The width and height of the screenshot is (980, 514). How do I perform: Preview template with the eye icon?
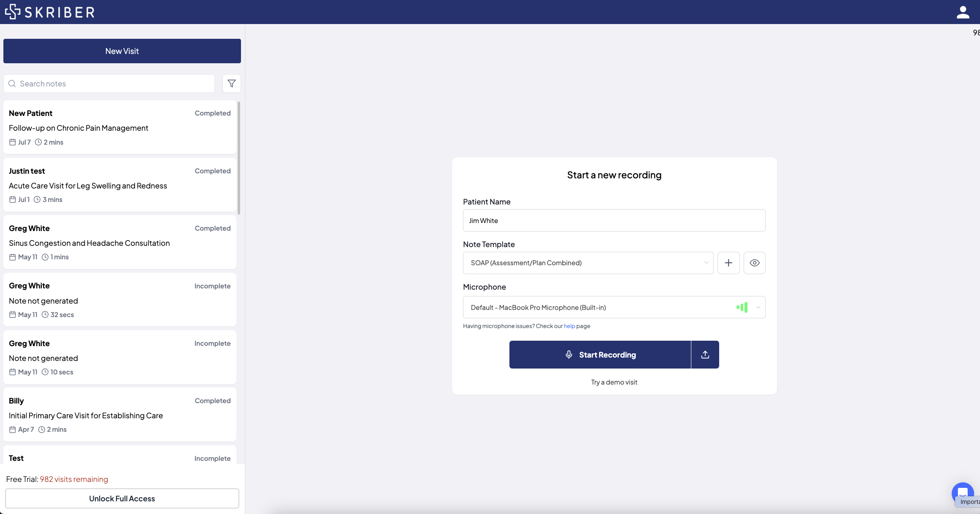point(754,263)
